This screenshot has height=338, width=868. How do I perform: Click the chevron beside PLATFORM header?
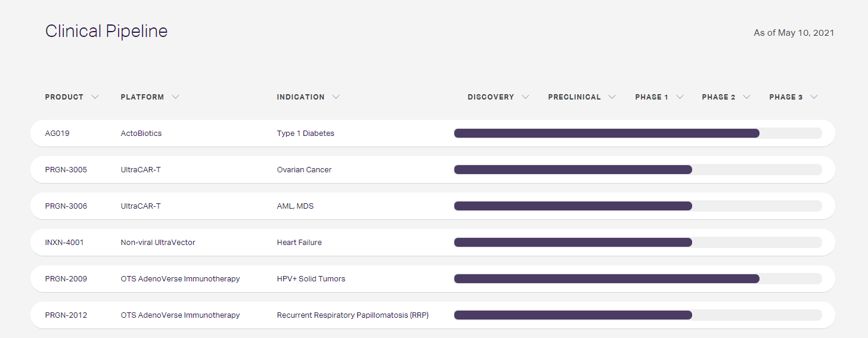pyautogui.click(x=175, y=97)
